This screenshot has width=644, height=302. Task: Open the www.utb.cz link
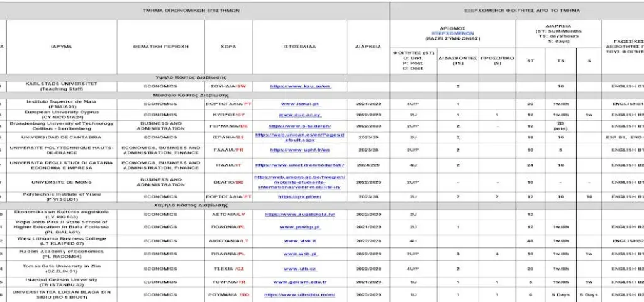(300, 269)
